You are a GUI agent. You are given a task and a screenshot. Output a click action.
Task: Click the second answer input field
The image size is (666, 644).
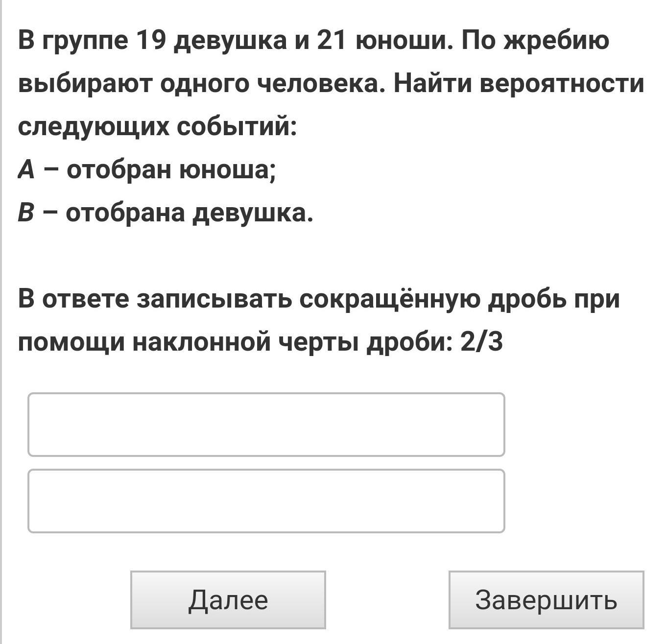[266, 501]
